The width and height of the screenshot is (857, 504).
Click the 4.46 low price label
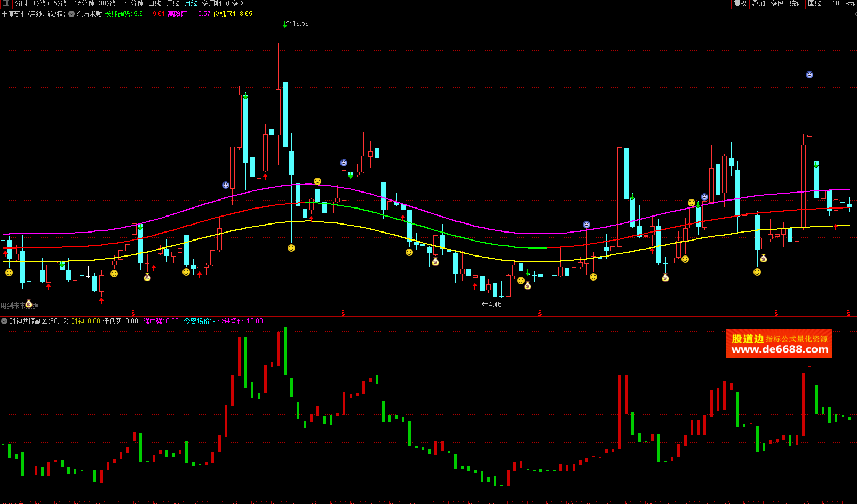click(495, 305)
